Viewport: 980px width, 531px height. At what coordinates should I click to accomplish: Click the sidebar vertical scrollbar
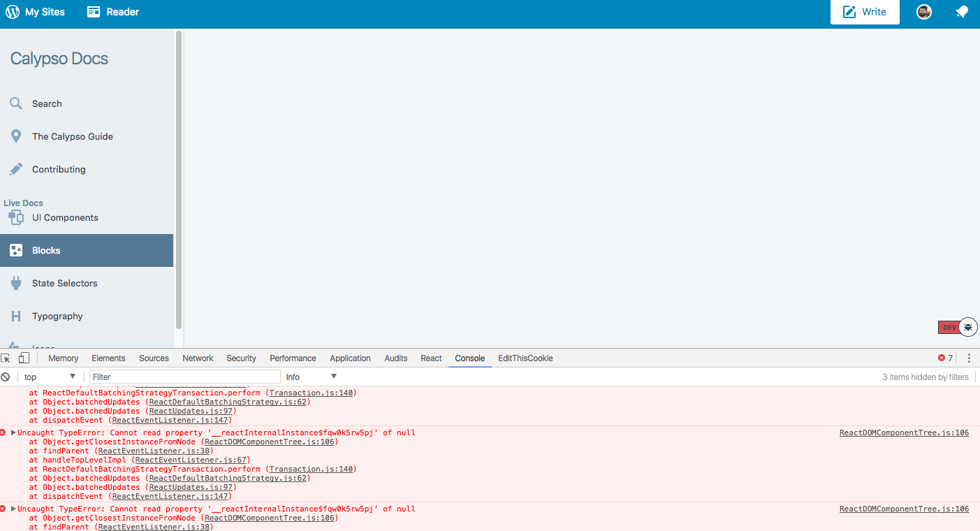click(x=179, y=180)
